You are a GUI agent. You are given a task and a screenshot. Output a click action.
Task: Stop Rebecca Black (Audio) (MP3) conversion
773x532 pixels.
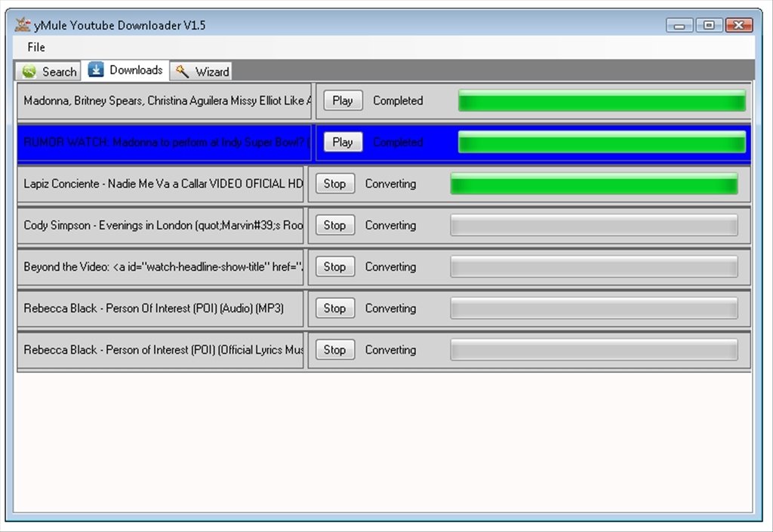[334, 309]
